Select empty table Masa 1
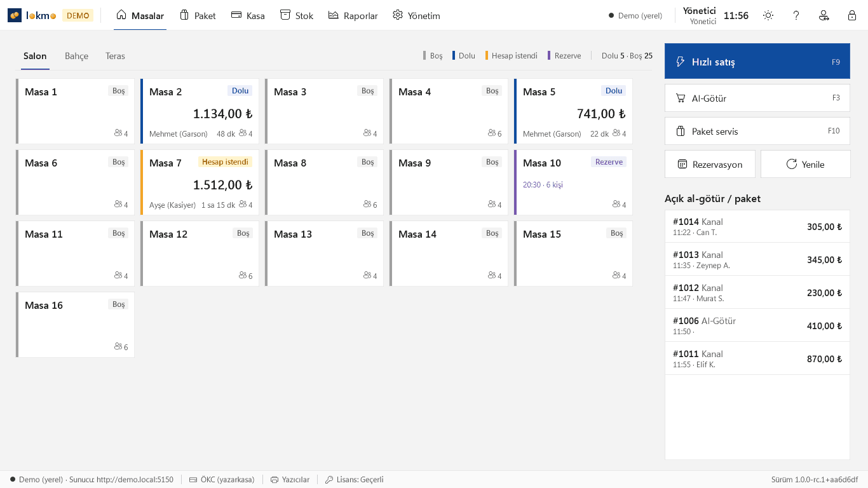This screenshot has height=488, width=868. pyautogui.click(x=74, y=111)
